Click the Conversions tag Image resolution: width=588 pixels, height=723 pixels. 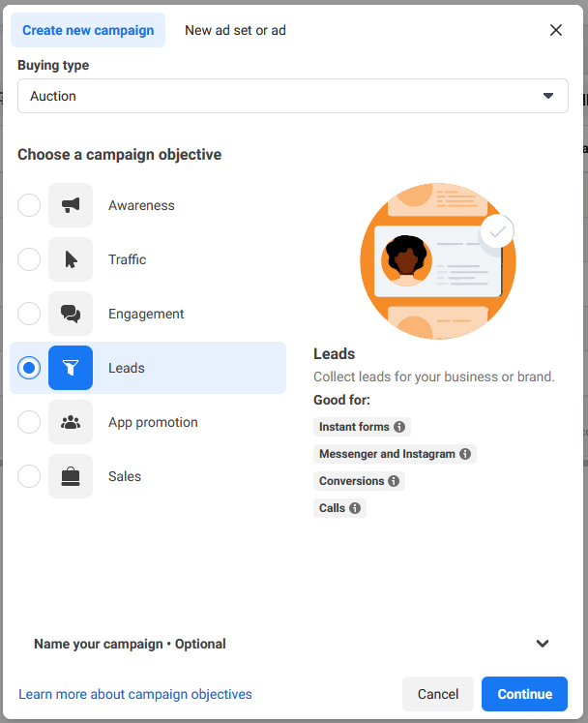pos(359,481)
